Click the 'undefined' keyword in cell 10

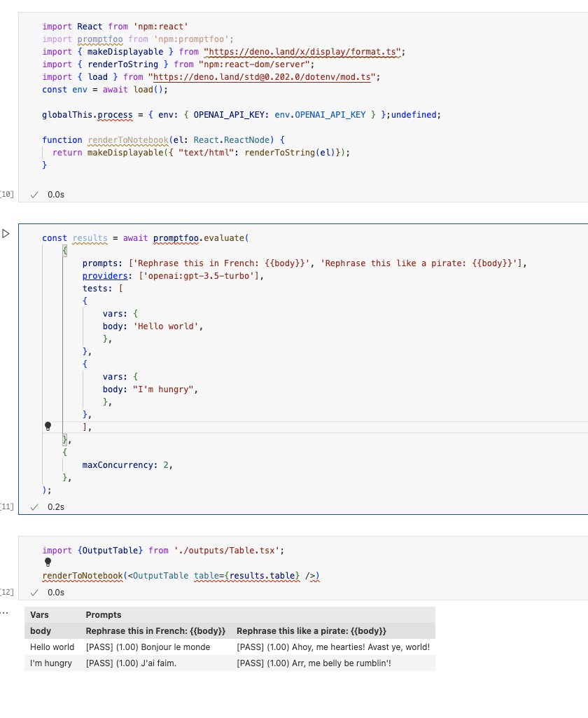413,115
